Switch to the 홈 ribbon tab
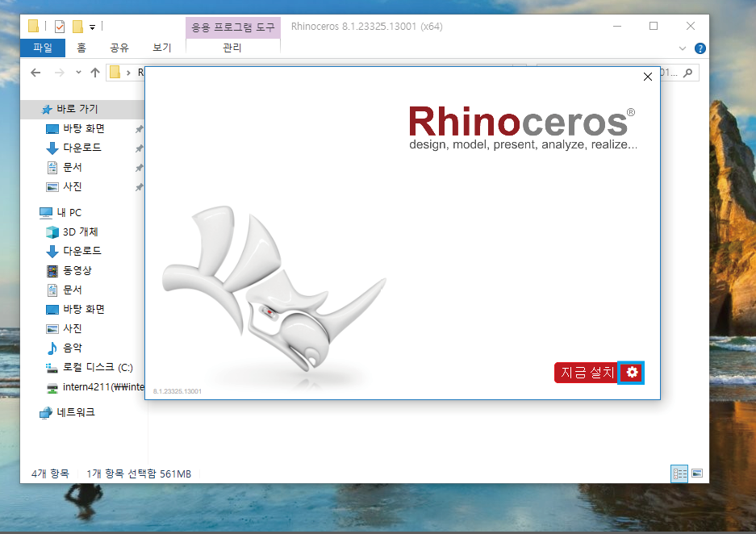Screen dimensions: 756x534 click(x=81, y=48)
